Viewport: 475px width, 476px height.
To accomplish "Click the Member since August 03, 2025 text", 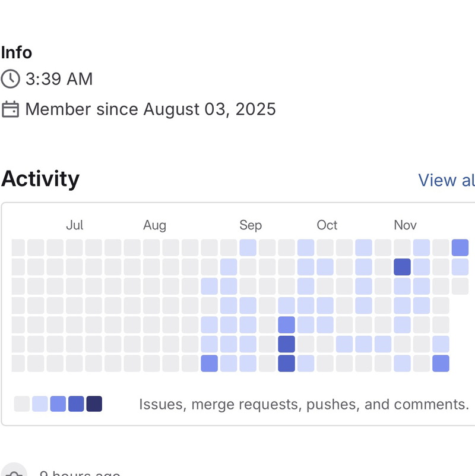I will [x=150, y=109].
